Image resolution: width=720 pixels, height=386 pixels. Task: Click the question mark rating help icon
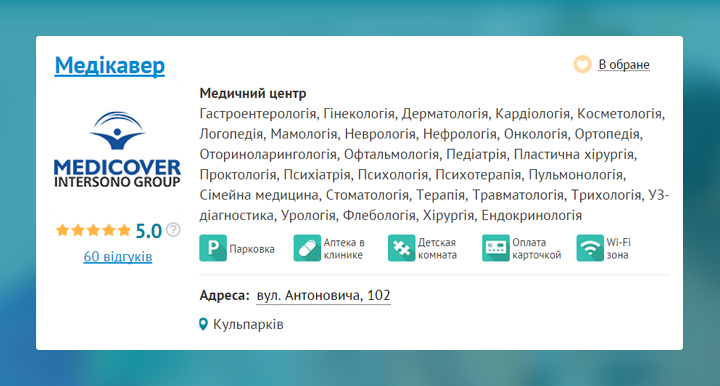[173, 229]
